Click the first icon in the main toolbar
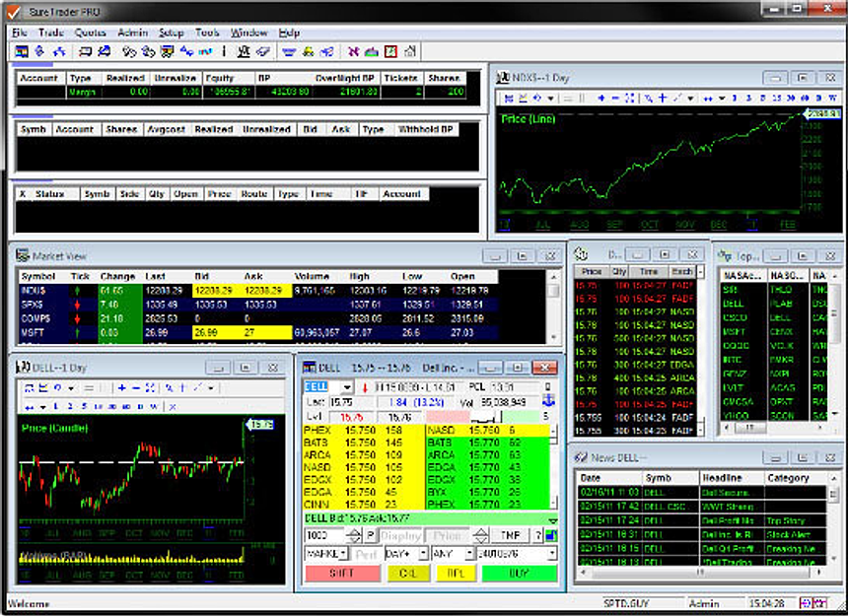Viewport: 848px width, 616px height. point(22,51)
